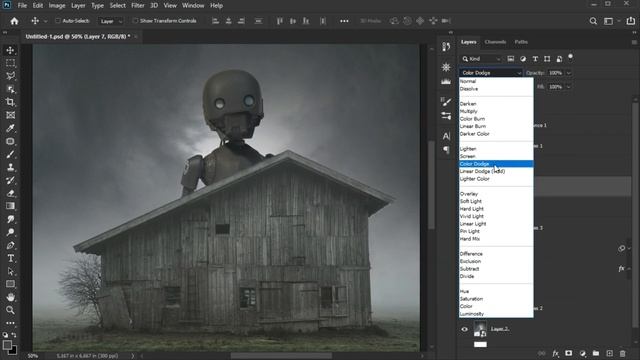Select the Gradient tool
The width and height of the screenshot is (640, 360).
(10, 206)
